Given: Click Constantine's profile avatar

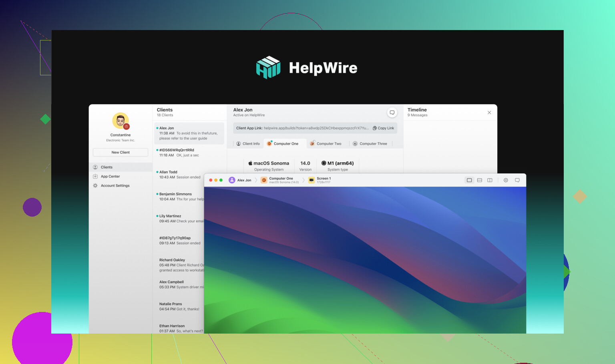Looking at the screenshot, I should (121, 121).
